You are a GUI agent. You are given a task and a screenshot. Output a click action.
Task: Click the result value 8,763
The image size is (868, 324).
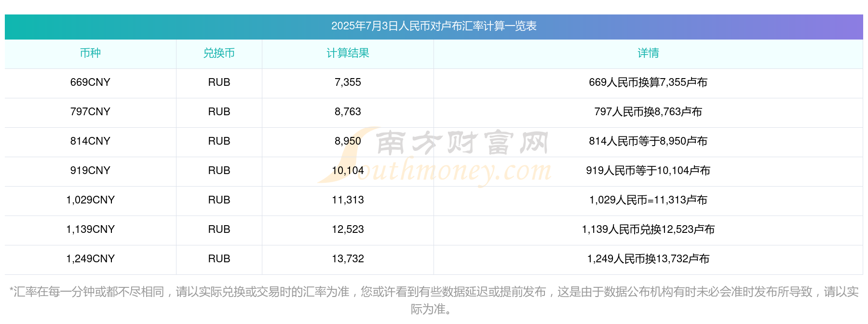348,112
